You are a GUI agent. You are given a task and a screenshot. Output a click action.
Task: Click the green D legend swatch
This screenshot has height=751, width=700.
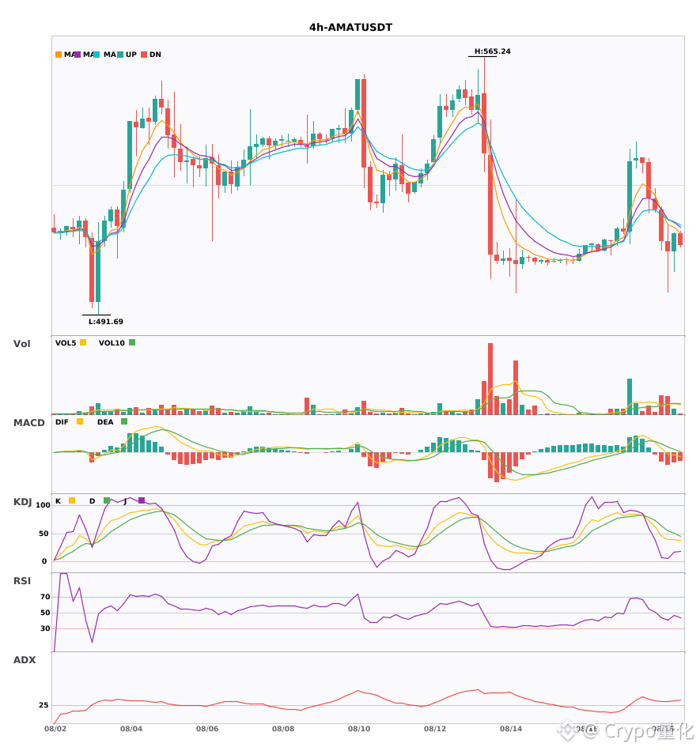coord(107,500)
